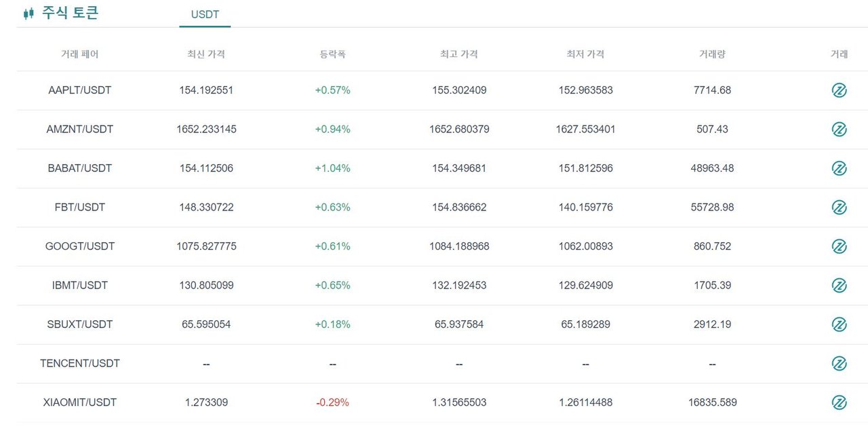
Task: Click the +0.65% change value
Action: [332, 285]
